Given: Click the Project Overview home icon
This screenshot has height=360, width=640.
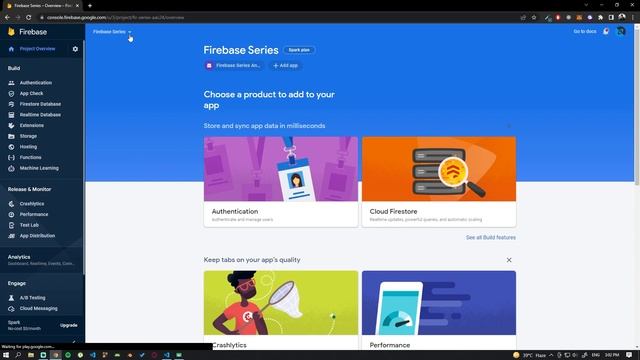Looking at the screenshot, I should click(11, 49).
